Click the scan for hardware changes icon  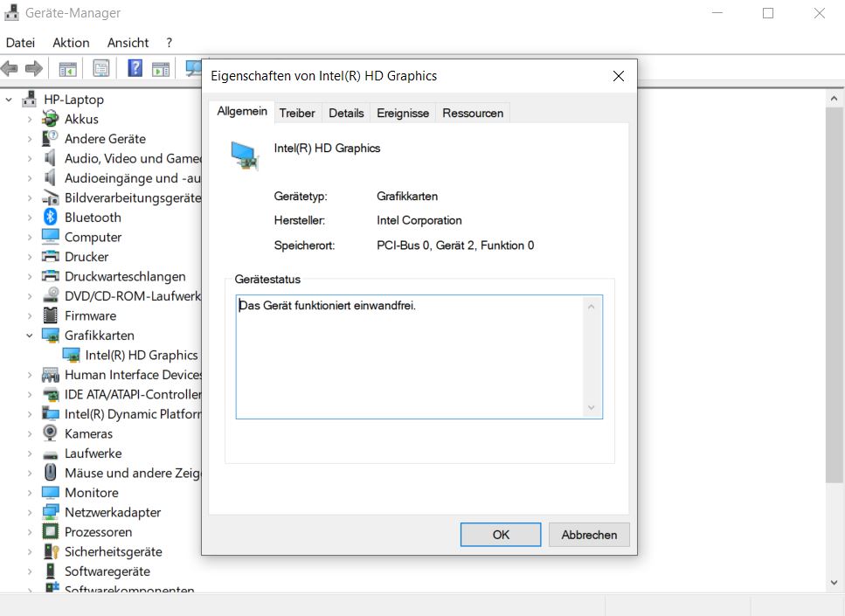tap(193, 68)
